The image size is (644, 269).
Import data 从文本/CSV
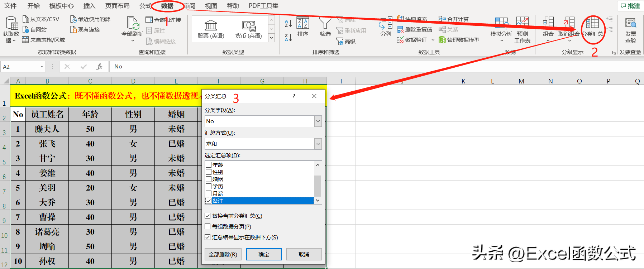(40, 19)
